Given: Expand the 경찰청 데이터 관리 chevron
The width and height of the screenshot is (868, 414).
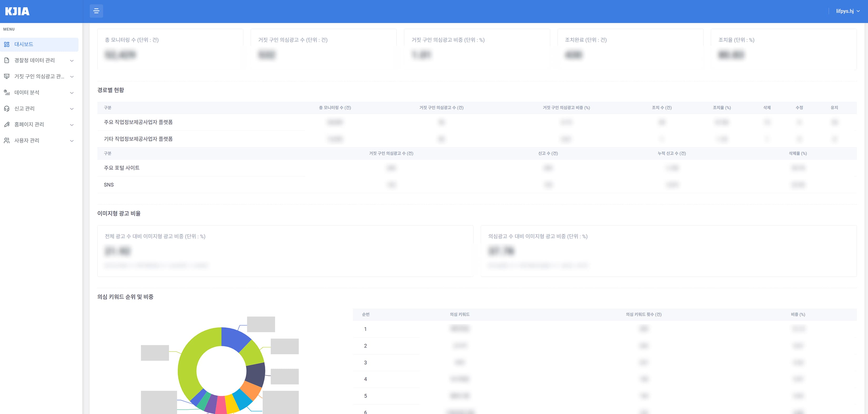Looking at the screenshot, I should point(72,61).
